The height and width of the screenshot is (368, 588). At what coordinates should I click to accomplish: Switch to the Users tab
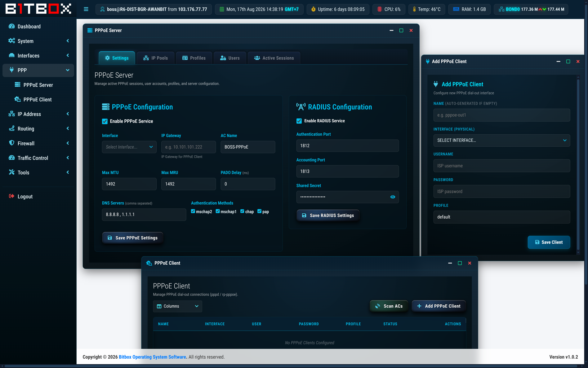pyautogui.click(x=230, y=58)
